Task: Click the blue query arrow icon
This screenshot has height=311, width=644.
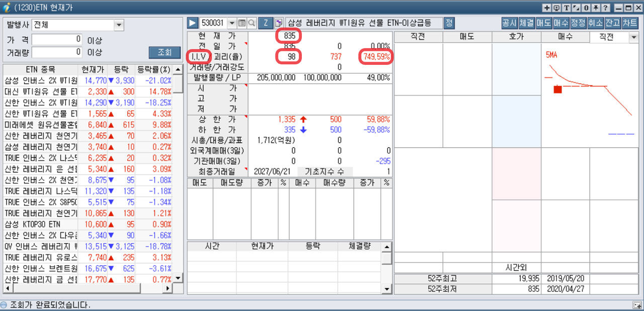Action: [193, 23]
